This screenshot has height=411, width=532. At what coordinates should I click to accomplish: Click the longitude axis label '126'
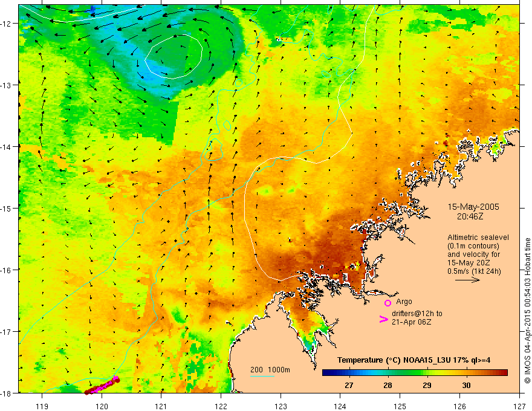tap(459, 406)
